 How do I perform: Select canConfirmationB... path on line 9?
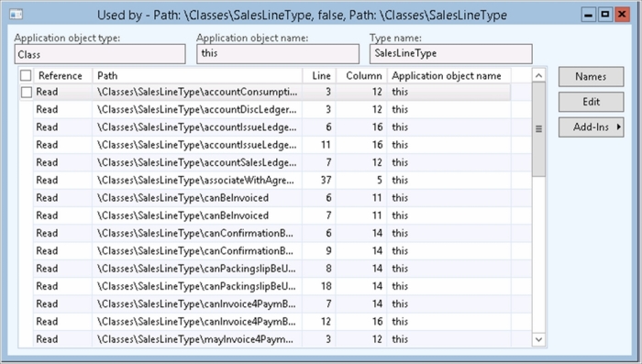tap(197, 251)
